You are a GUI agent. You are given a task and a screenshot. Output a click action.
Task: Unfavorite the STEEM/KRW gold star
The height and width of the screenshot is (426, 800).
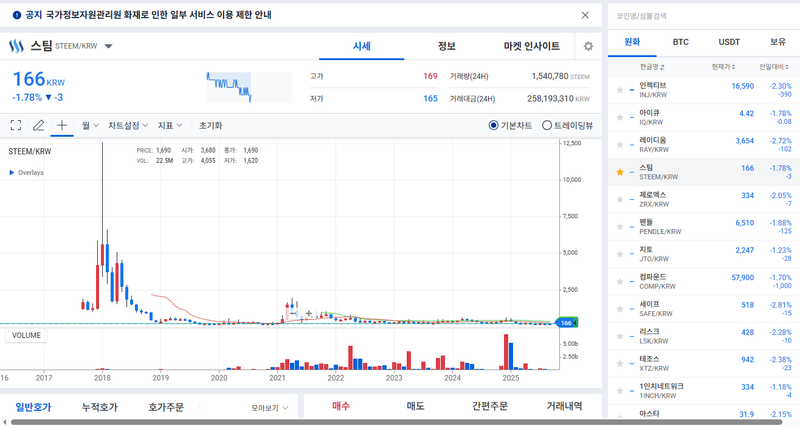pyautogui.click(x=620, y=172)
